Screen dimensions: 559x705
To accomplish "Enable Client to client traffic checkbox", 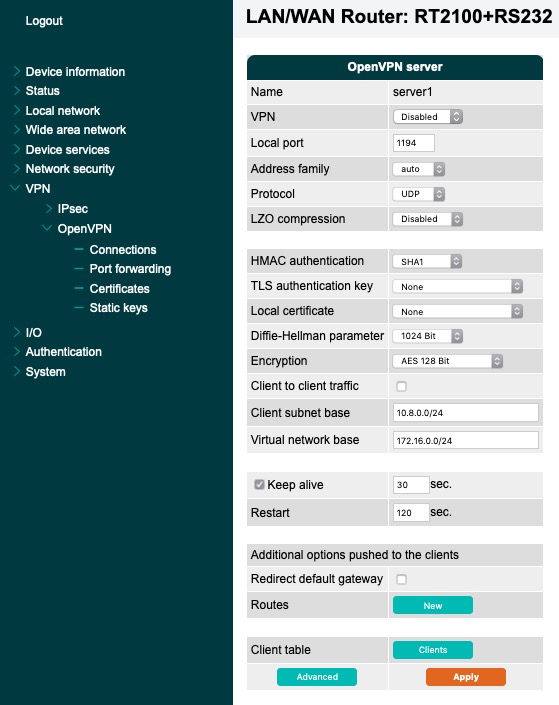I will point(402,386).
